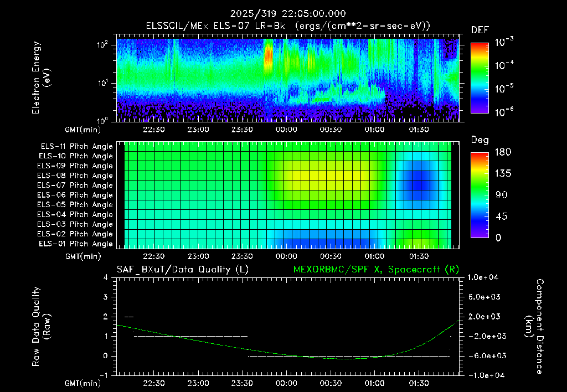This screenshot has height=392, width=567.
Task: Pick the Deg pitch angle color bar
Action: pos(480,195)
